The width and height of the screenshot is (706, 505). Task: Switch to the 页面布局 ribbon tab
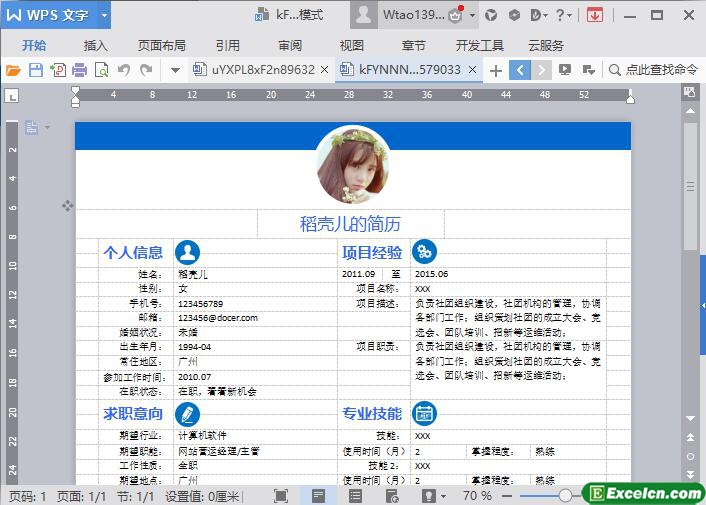[161, 45]
